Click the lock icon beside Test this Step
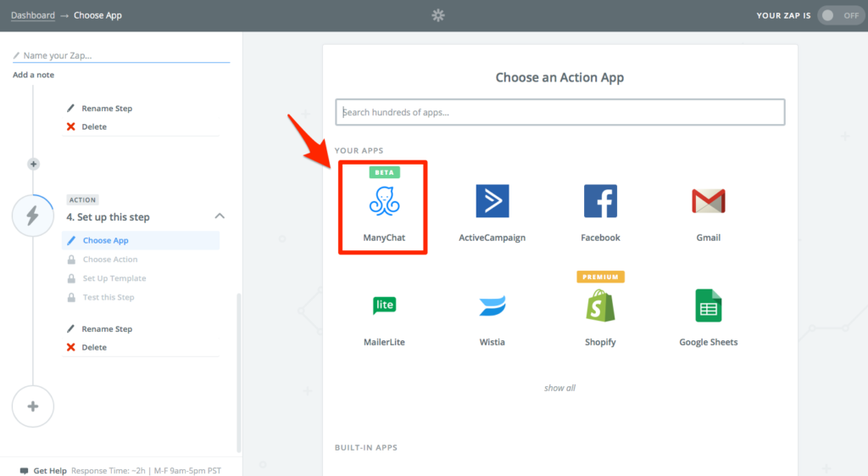 tap(71, 297)
